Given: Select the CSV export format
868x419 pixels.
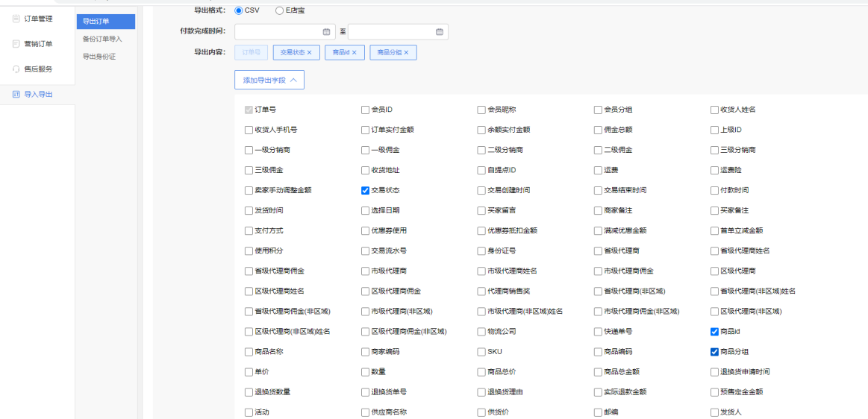Looking at the screenshot, I should coord(239,10).
